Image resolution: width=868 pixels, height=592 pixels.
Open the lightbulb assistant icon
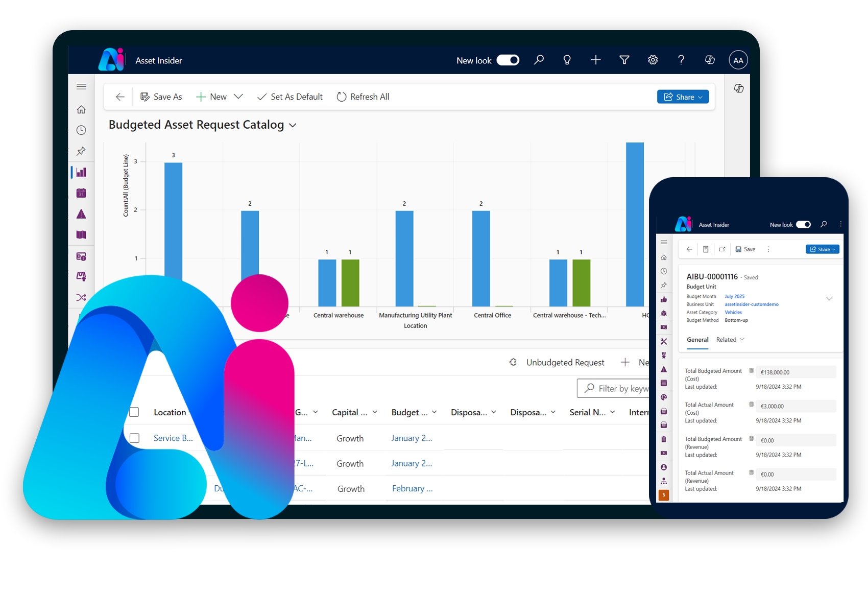coord(567,60)
